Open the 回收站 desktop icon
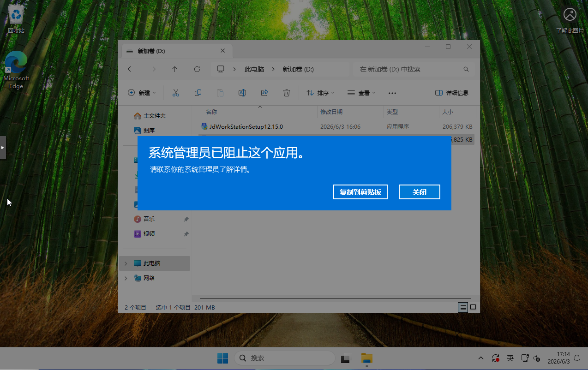 (16, 19)
